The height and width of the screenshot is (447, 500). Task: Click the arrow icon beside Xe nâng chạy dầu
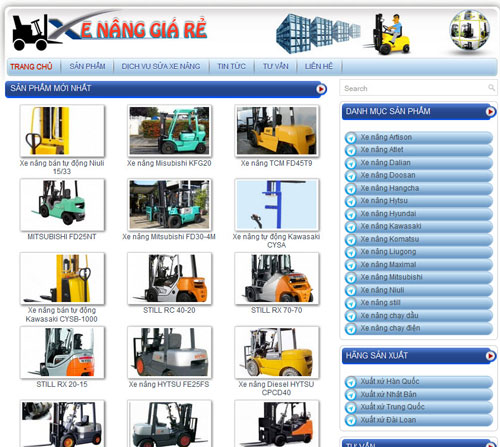tap(351, 316)
